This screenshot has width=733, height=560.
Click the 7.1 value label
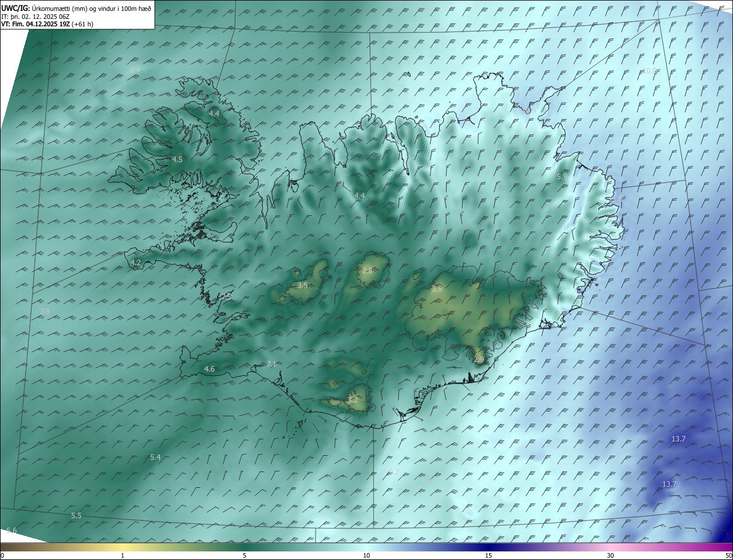coord(271,364)
